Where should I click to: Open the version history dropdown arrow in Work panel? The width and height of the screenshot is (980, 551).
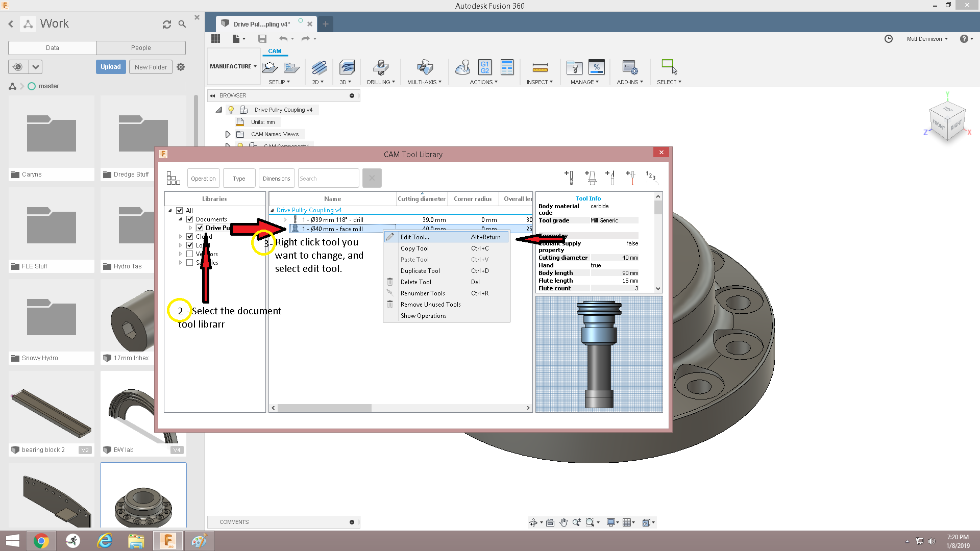tap(35, 67)
